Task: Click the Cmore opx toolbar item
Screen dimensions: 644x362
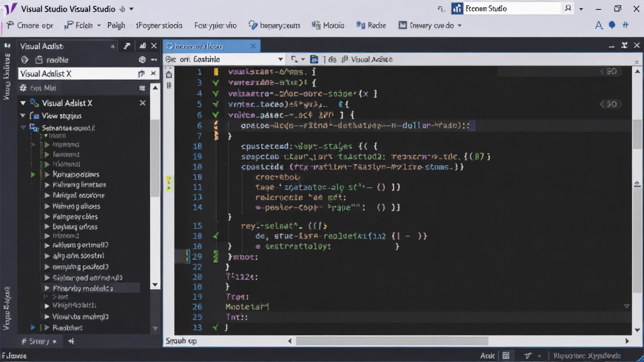Action: pos(30,25)
